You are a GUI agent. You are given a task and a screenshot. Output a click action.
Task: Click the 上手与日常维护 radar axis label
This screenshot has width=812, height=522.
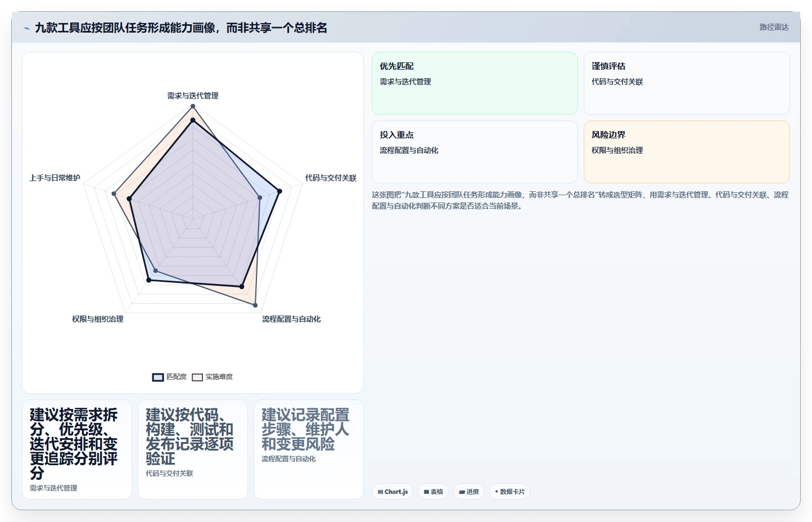(x=55, y=178)
